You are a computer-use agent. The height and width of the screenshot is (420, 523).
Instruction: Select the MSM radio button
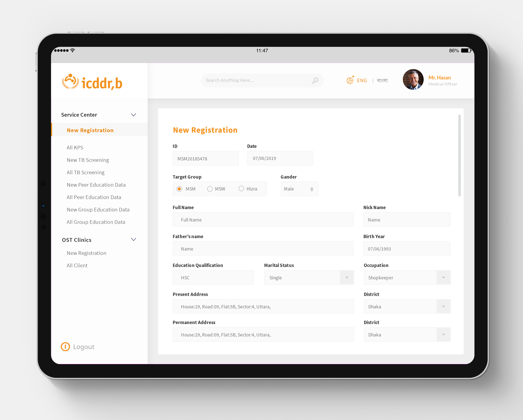coord(180,189)
